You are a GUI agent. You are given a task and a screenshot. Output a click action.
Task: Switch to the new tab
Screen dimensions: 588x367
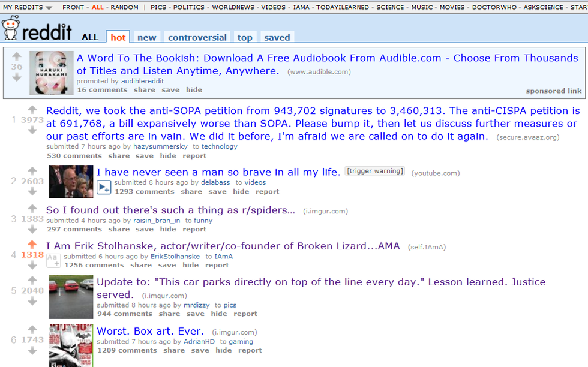click(x=146, y=38)
